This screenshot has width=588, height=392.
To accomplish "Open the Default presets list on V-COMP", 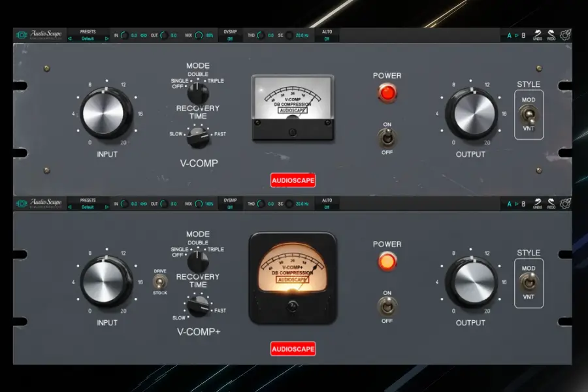I will (x=88, y=39).
